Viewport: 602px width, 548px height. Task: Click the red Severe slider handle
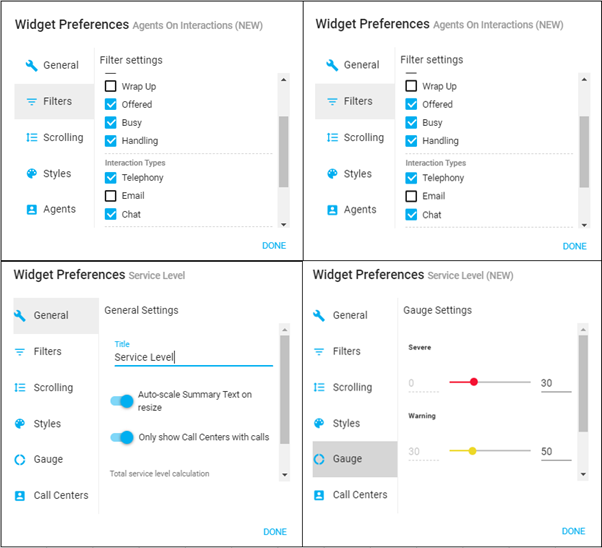(x=474, y=382)
